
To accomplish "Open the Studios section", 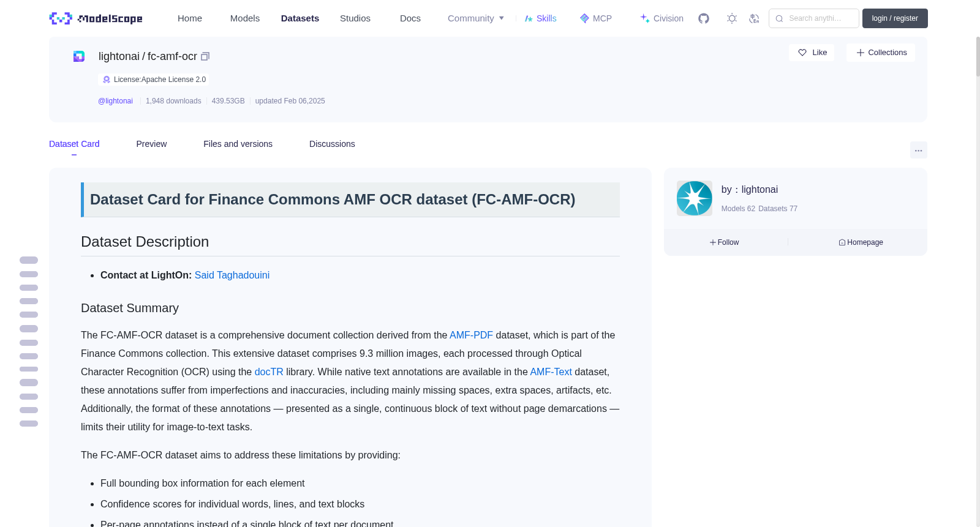I will [x=355, y=18].
